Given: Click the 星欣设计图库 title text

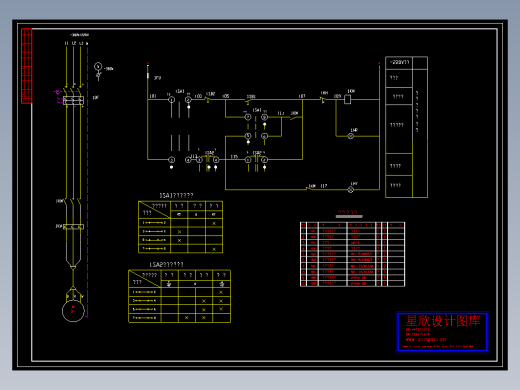Looking at the screenshot, I should [443, 321].
